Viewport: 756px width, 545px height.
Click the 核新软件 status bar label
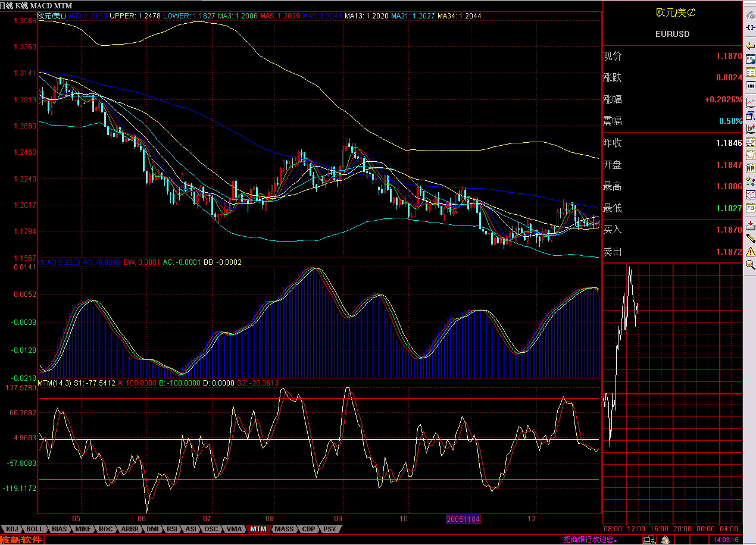pos(22,540)
